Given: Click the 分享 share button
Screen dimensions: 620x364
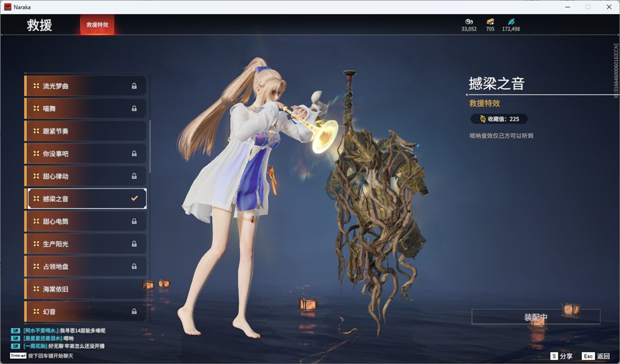Looking at the screenshot, I should [x=562, y=356].
